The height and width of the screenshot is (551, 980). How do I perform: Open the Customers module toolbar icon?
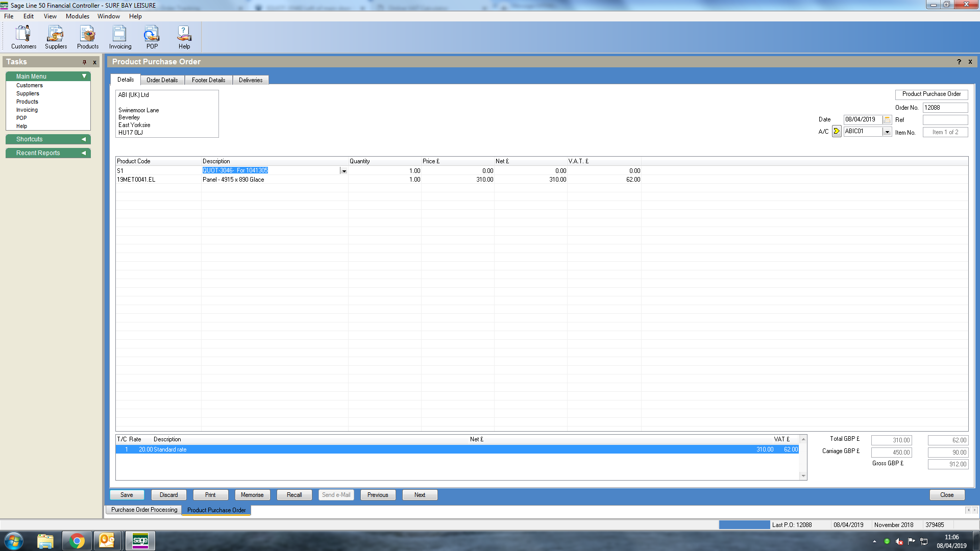pyautogui.click(x=23, y=37)
